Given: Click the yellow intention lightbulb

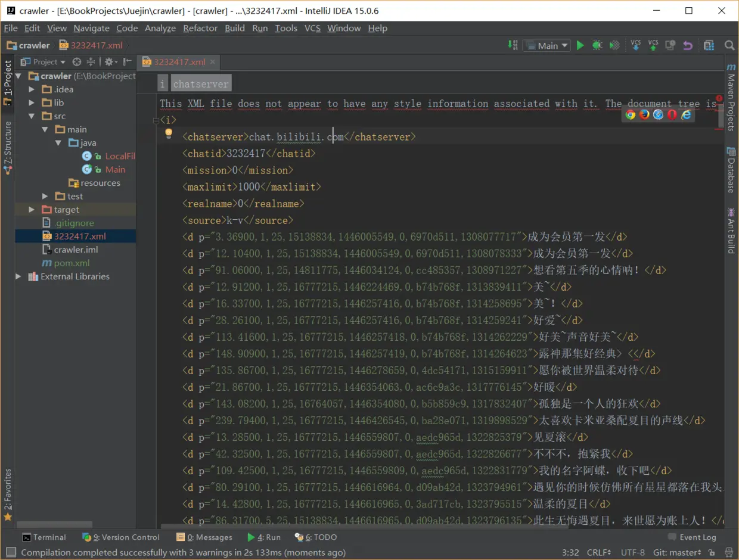Looking at the screenshot, I should click(169, 133).
